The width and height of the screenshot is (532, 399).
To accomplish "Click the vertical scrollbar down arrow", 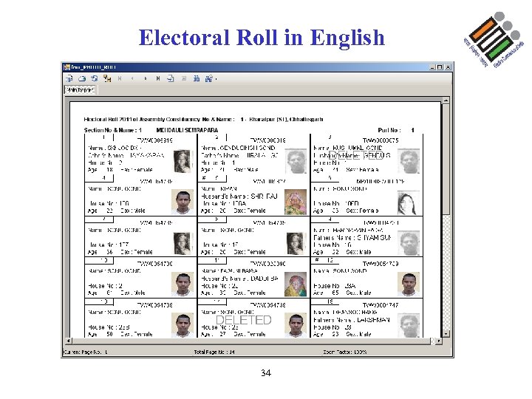I will tap(446, 334).
